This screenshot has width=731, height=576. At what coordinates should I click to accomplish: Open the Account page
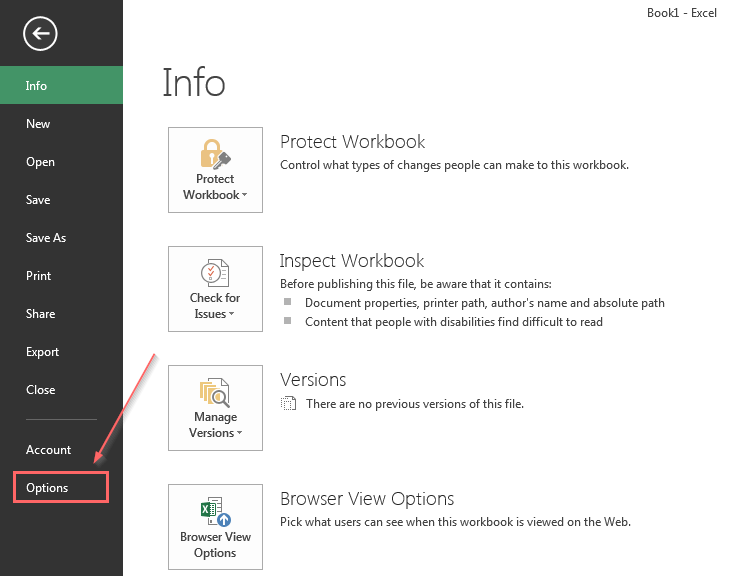click(x=48, y=450)
